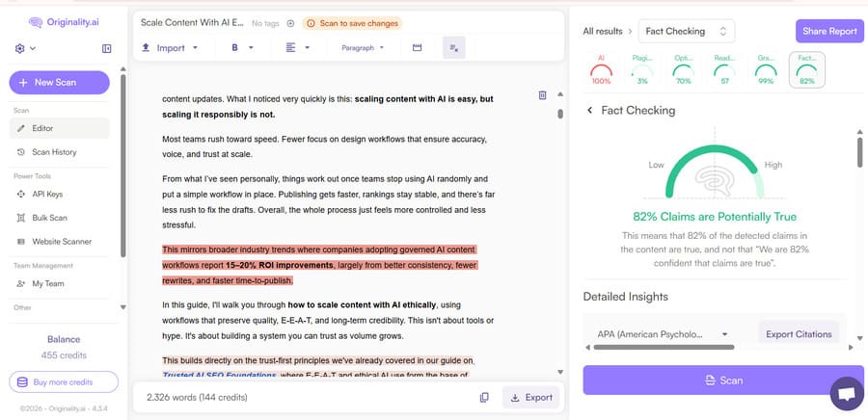The height and width of the screenshot is (420, 868).
Task: Open the Fact Checking results selector
Action: (687, 32)
